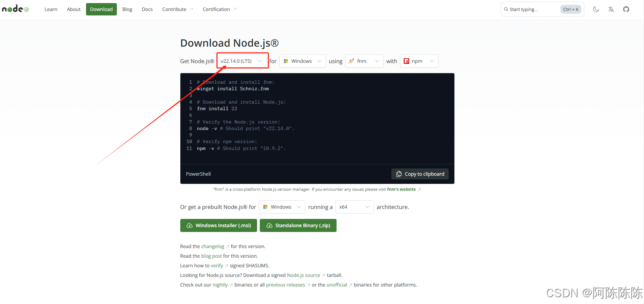Click the Windows logo in the Get Node.js dropdown

pos(286,61)
